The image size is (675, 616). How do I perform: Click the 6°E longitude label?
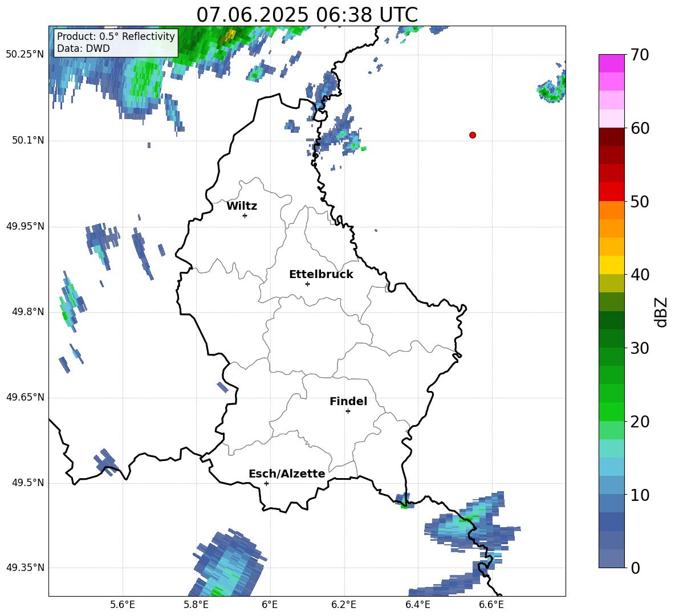(270, 605)
